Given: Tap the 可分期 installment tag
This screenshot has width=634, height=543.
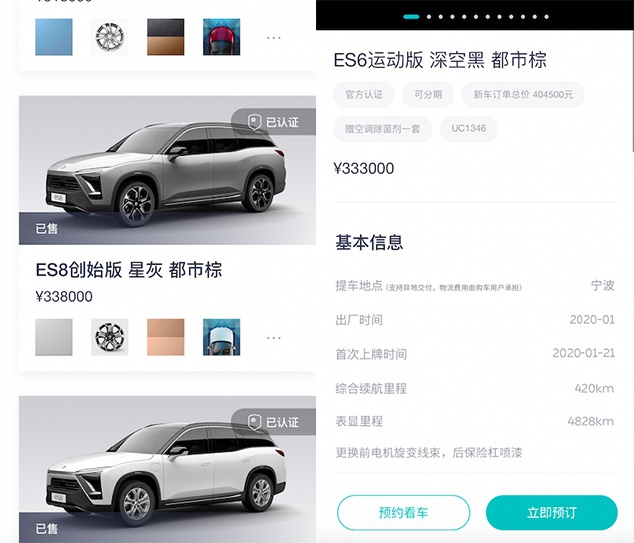Looking at the screenshot, I should (x=428, y=95).
